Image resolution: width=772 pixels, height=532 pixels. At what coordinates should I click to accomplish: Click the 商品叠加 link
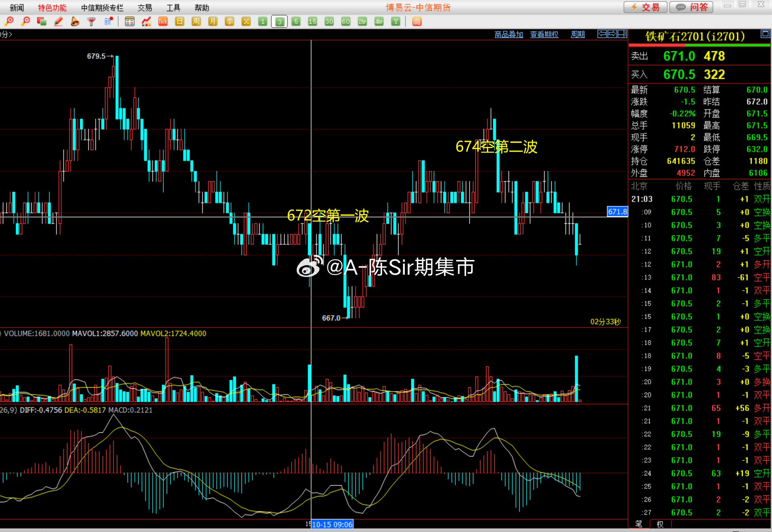point(509,34)
